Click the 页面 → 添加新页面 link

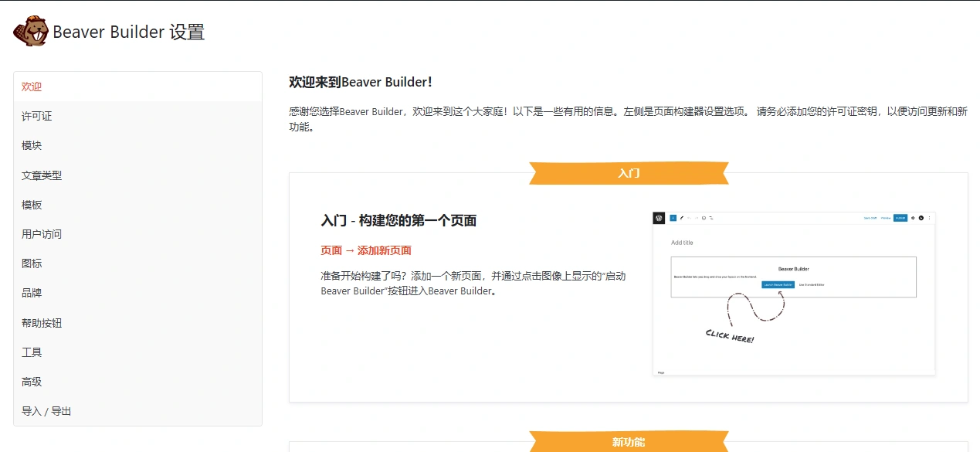coord(365,250)
